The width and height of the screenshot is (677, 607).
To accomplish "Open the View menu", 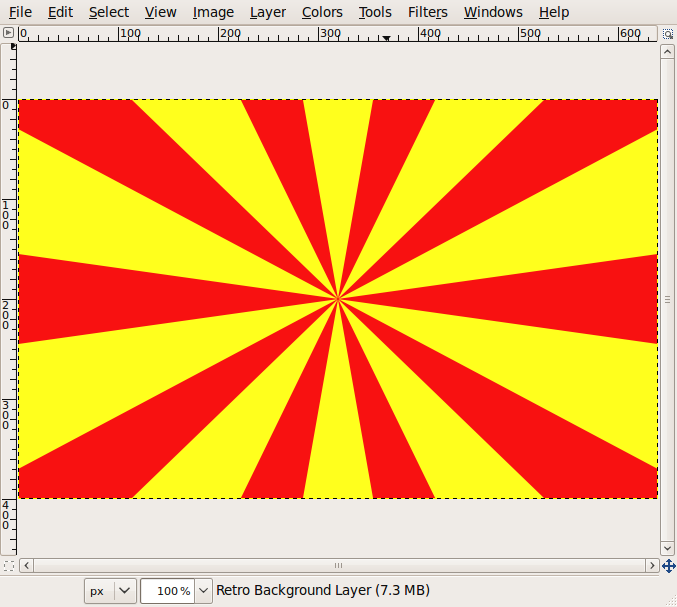I will (x=160, y=12).
